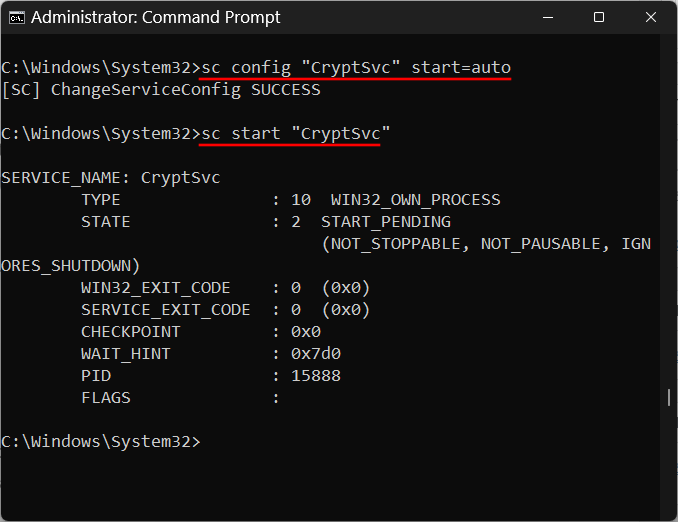Click the WIN32_EXIT_CODE label
The width and height of the screenshot is (678, 522).
click(156, 287)
